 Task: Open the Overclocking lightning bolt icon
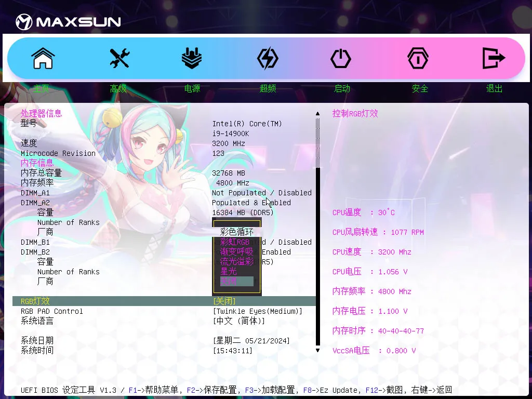pyautogui.click(x=268, y=58)
